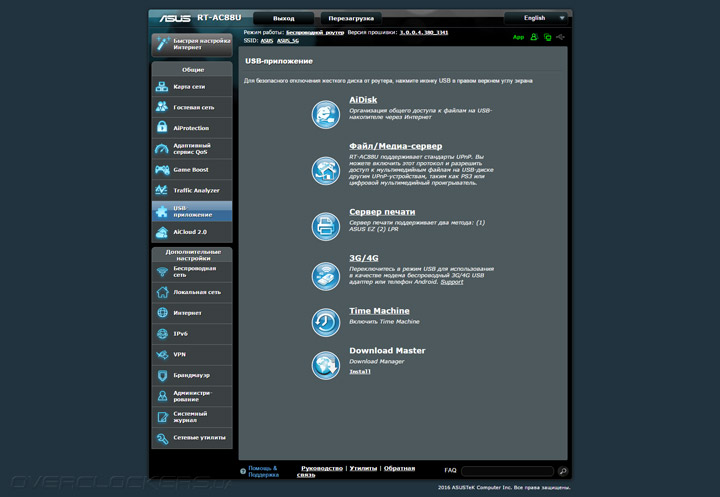Open the Administration sidebar item
The width and height of the screenshot is (720, 497).
[x=192, y=396]
